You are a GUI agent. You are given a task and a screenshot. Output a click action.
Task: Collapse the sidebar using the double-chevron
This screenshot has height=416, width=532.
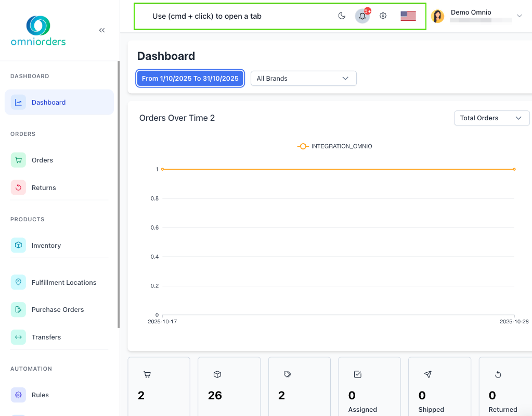(x=102, y=30)
